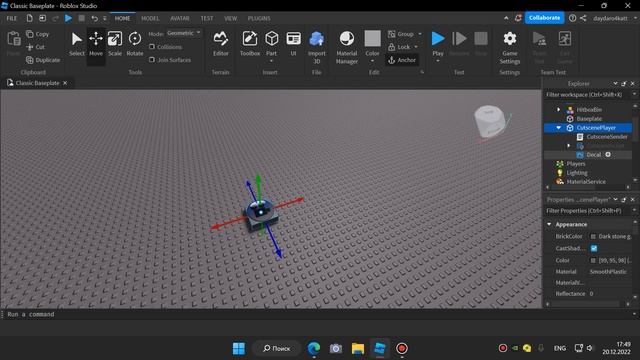The width and height of the screenshot is (640, 360).
Task: Switch to the AVATAR tab
Action: 180,18
